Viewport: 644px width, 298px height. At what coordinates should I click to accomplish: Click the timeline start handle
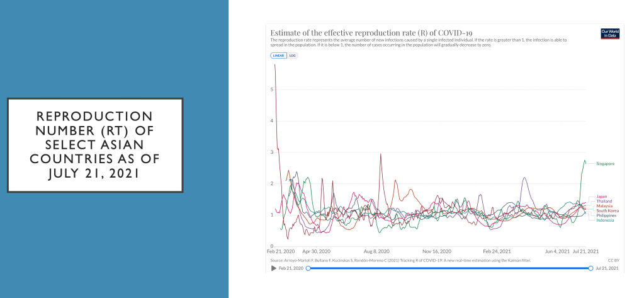coord(308,268)
